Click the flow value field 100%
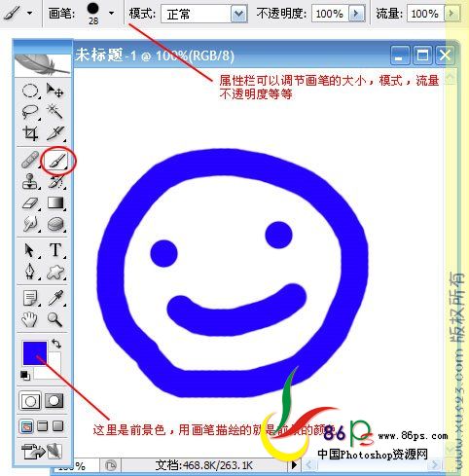Image resolution: width=469 pixels, height=476 pixels. (425, 14)
